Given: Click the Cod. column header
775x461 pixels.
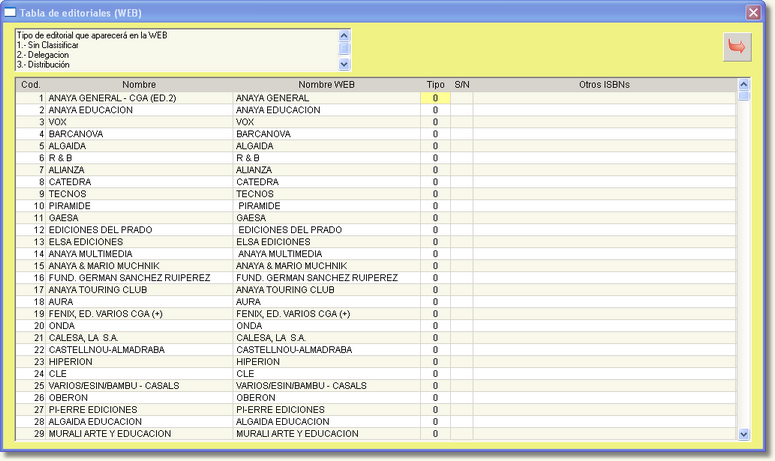Looking at the screenshot, I should pyautogui.click(x=31, y=84).
